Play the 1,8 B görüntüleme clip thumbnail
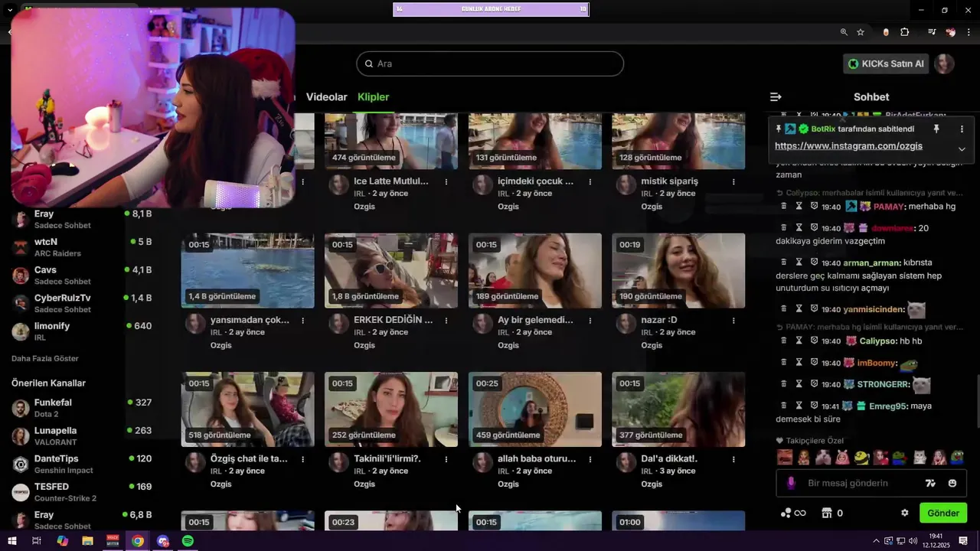 point(391,271)
